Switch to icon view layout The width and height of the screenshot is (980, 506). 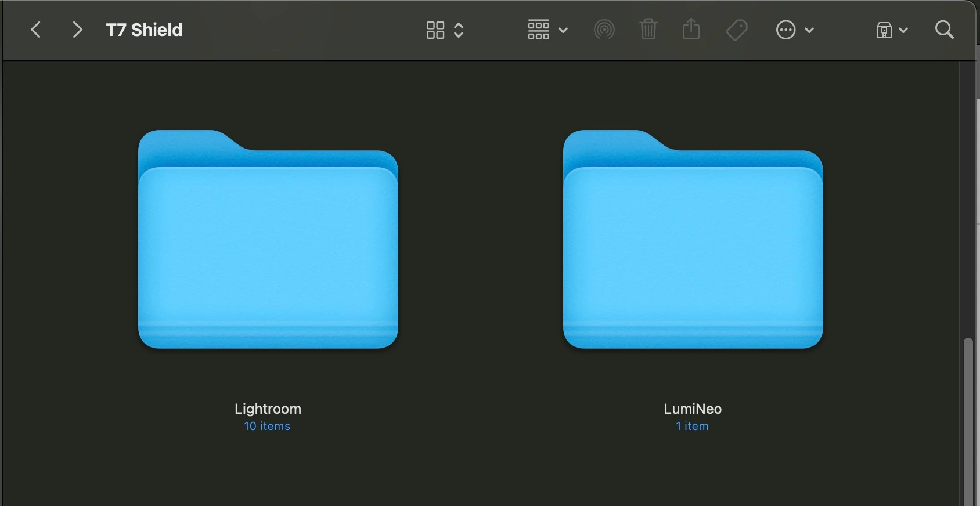click(435, 30)
